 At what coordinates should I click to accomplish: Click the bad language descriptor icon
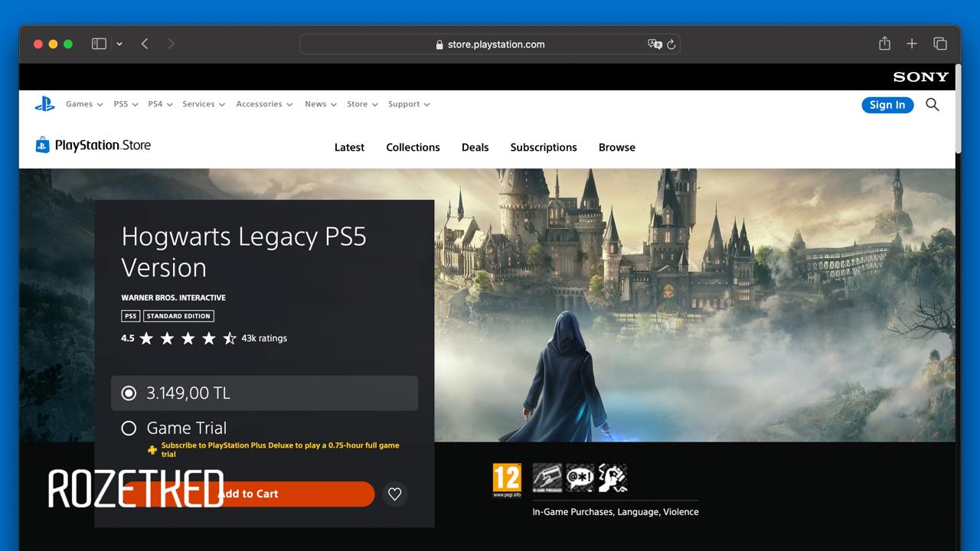(x=580, y=478)
